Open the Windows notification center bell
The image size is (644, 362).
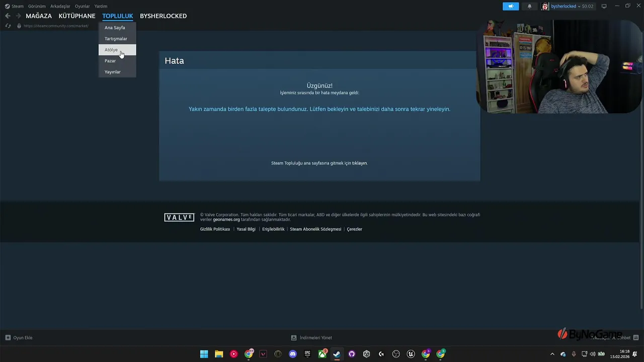635,354
